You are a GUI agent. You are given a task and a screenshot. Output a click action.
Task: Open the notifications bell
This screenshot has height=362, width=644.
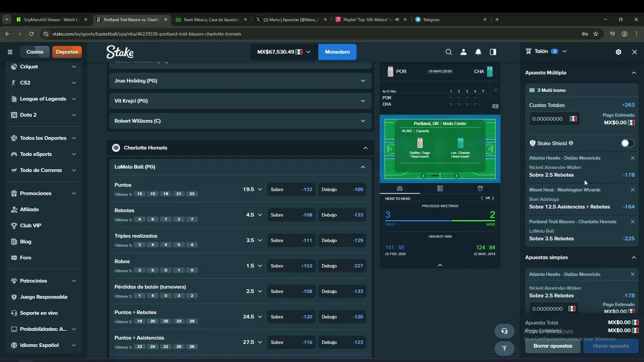[478, 52]
